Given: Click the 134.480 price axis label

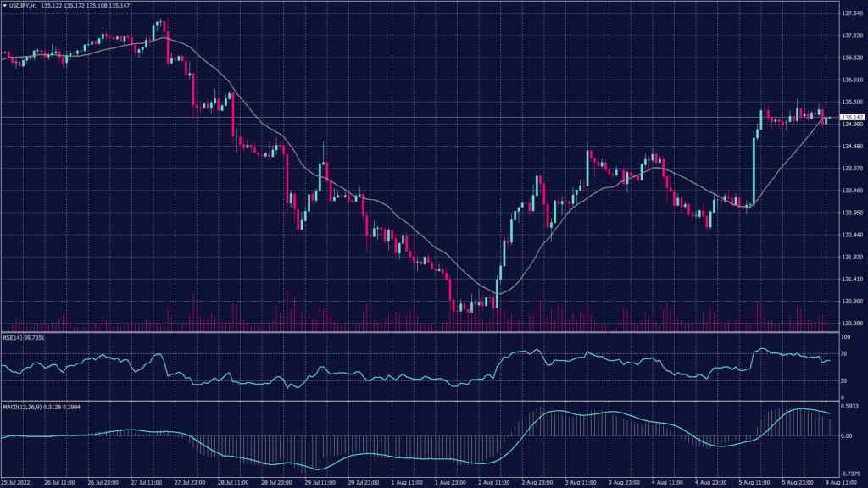Looking at the screenshot, I should [x=851, y=147].
